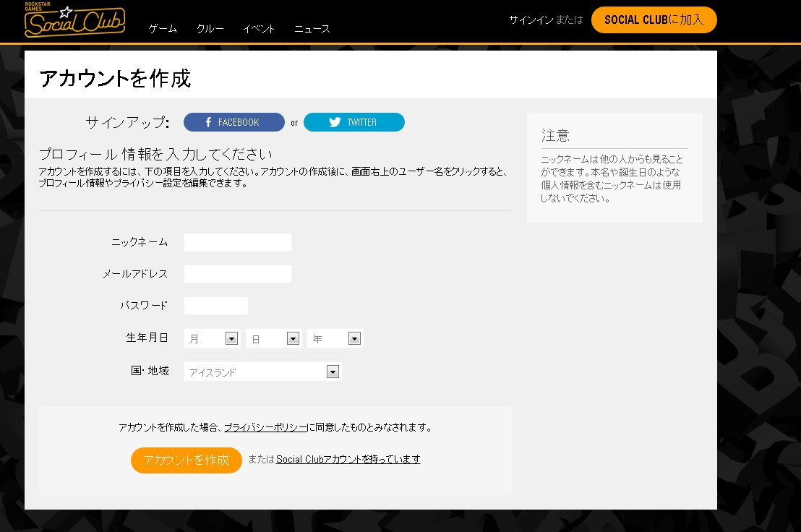This screenshot has width=801, height=532.
Task: Click the サインアップ: label
Action: pos(127,123)
